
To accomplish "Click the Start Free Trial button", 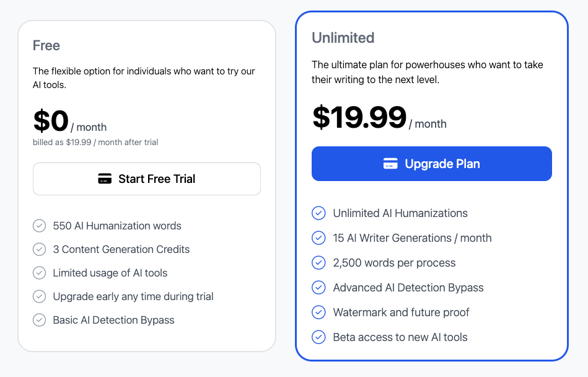I will coord(147,179).
